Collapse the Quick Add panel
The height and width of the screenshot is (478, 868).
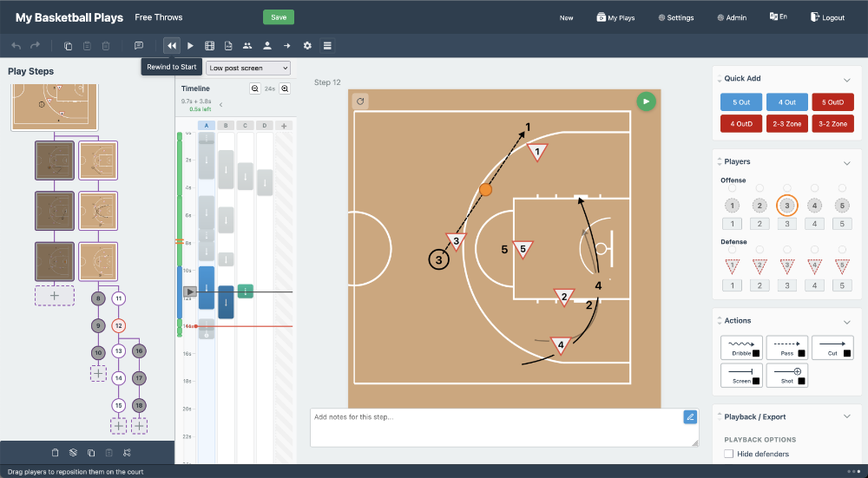tap(846, 80)
